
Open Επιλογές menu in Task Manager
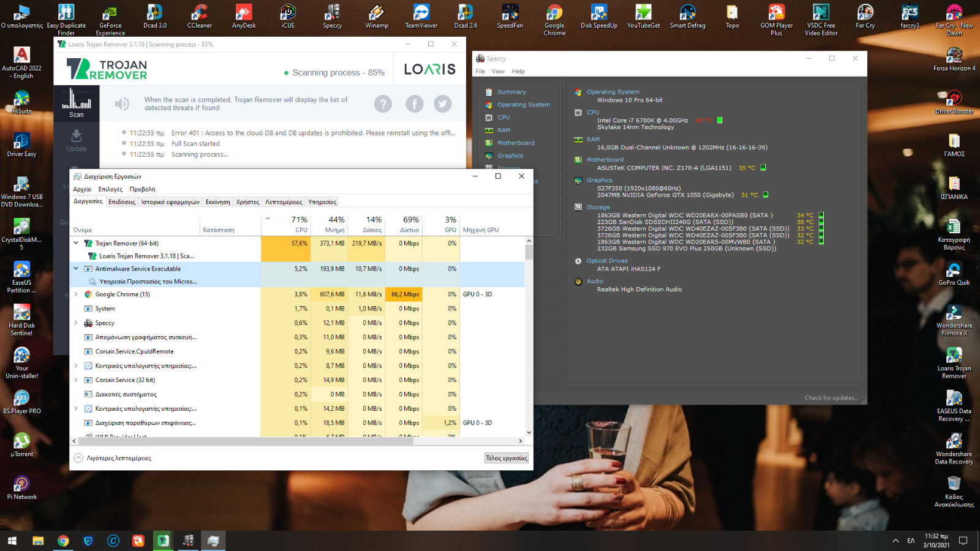tap(110, 190)
